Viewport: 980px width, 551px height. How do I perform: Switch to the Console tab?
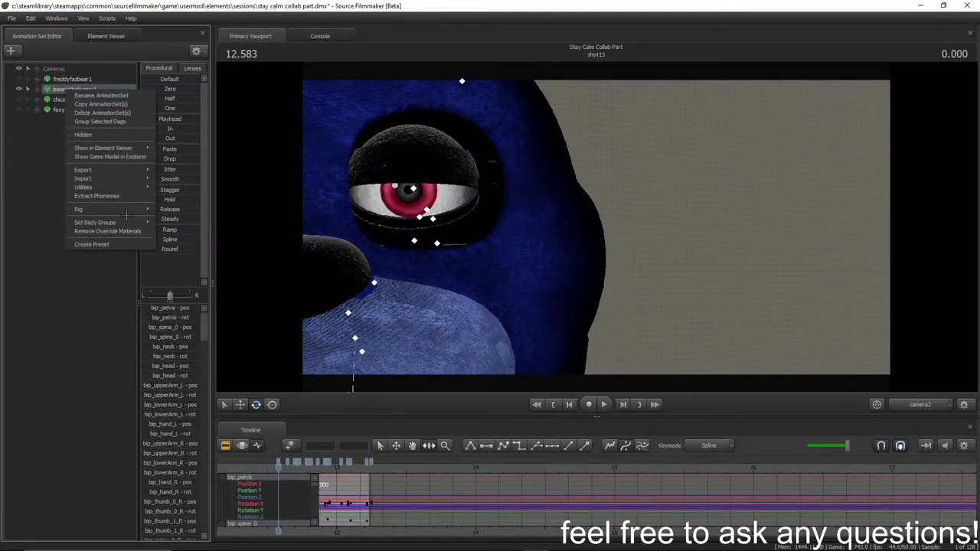coord(320,36)
